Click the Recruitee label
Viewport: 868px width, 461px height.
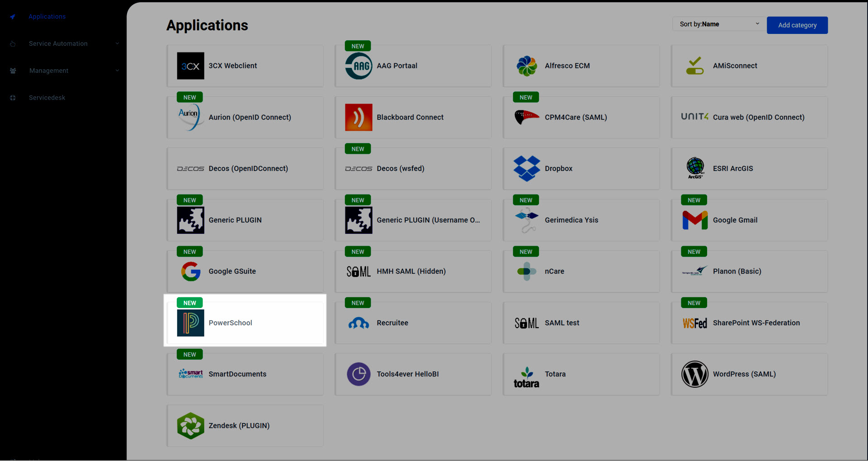[x=392, y=323]
